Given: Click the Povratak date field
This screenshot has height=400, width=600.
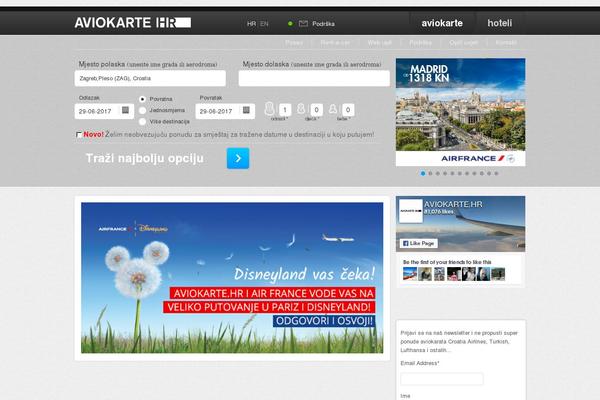Looking at the screenshot, I should pyautogui.click(x=225, y=111).
